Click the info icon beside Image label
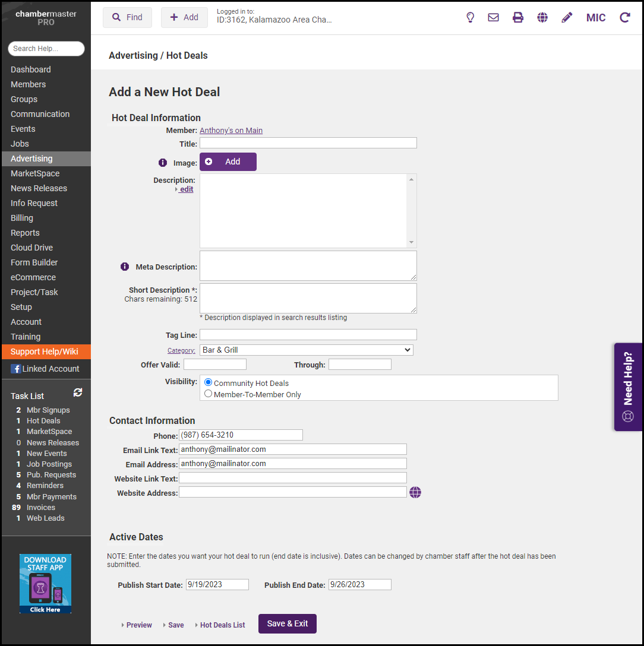The width and height of the screenshot is (644, 646). [163, 163]
